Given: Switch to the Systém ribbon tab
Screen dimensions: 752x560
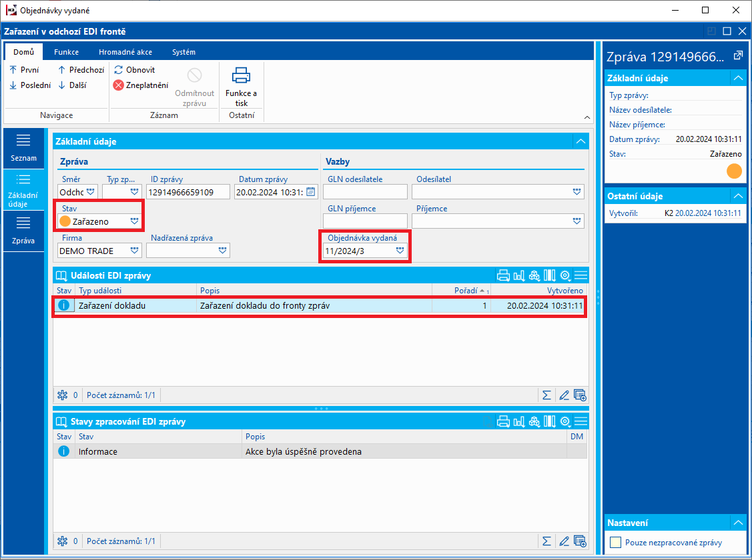Looking at the screenshot, I should pyautogui.click(x=183, y=52).
